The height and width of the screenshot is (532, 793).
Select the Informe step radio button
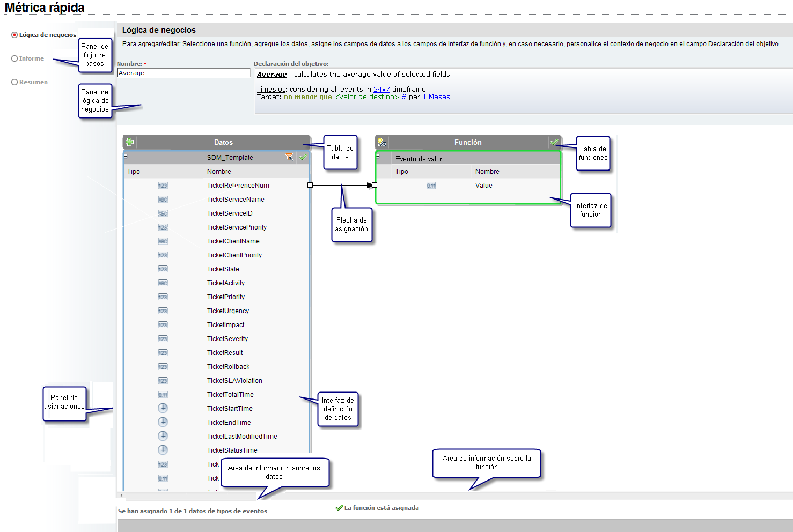click(14, 58)
